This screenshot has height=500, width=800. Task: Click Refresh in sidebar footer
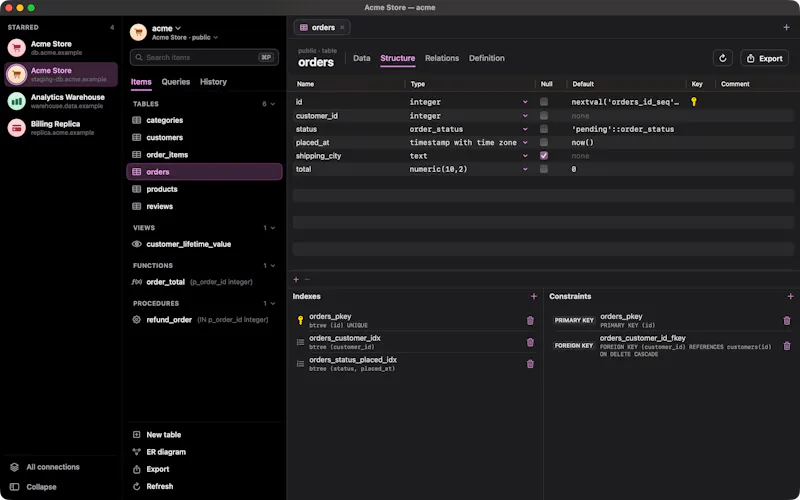(160, 486)
